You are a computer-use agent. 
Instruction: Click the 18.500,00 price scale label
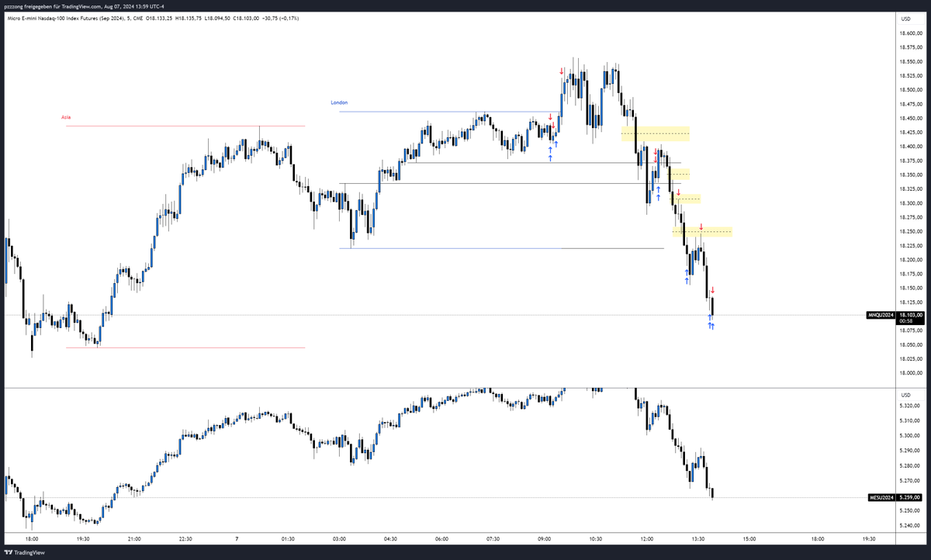pyautogui.click(x=912, y=89)
